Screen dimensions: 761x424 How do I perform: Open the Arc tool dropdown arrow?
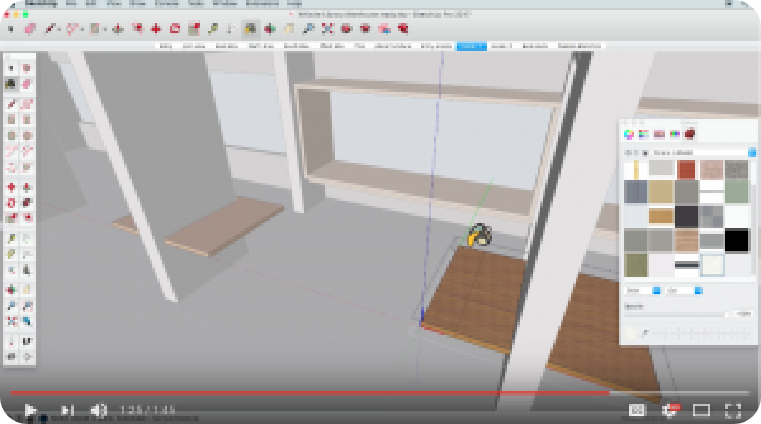click(82, 30)
